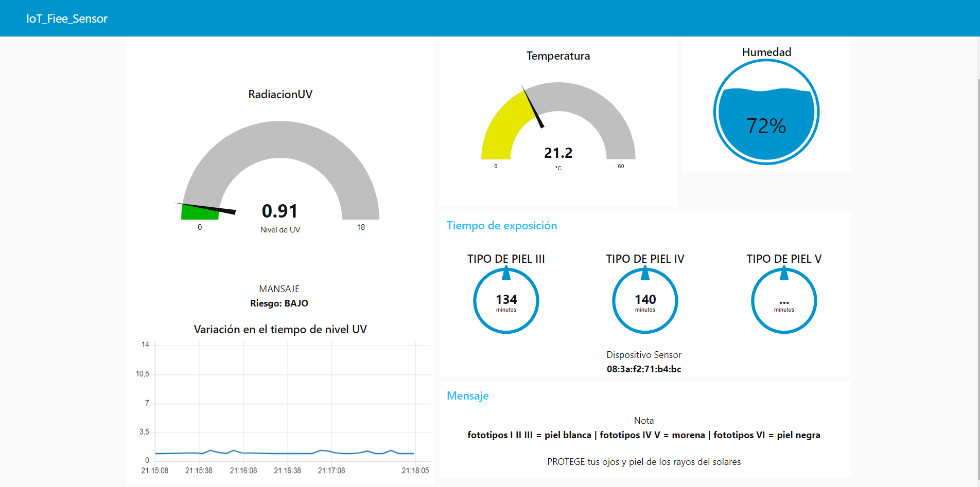Click the TIPO DE PIEL V dial
980x487 pixels.
tap(784, 300)
